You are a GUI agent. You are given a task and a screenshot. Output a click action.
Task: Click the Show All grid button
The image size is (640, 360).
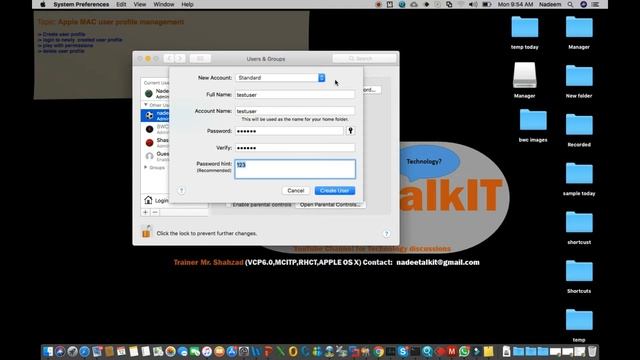[200, 59]
